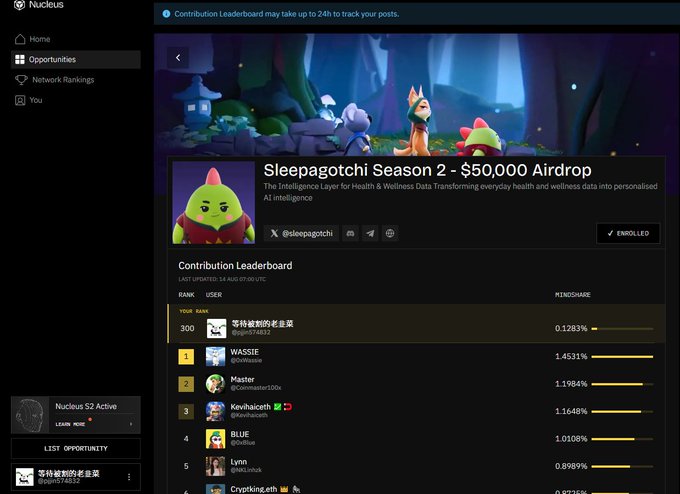
Task: Click the @pjjin574832 handle in sidebar
Action: 59,481
